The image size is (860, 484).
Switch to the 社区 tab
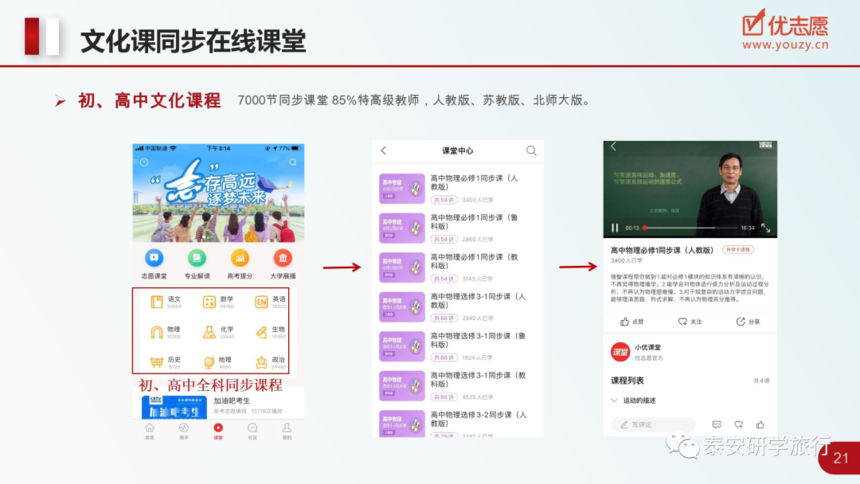tap(252, 431)
